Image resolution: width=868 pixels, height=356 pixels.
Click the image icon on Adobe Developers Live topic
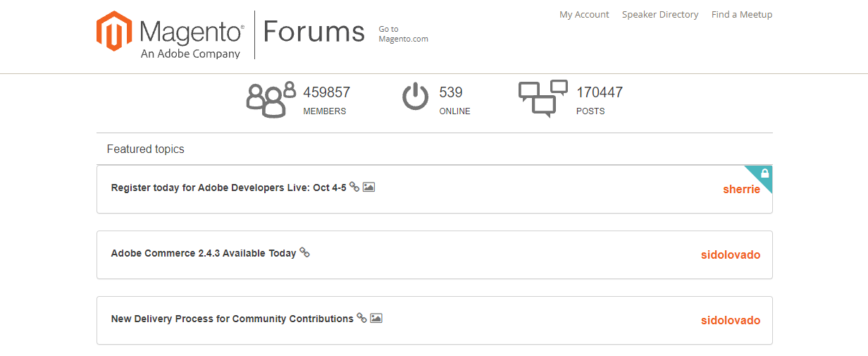[x=368, y=187]
